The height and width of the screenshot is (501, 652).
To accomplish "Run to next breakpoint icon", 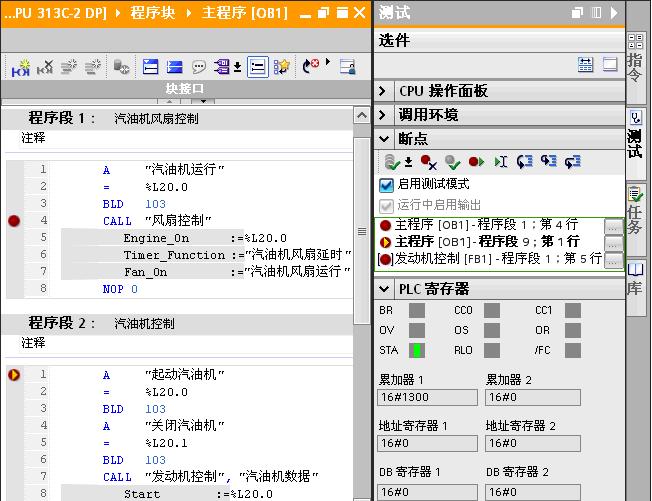I will 476,162.
